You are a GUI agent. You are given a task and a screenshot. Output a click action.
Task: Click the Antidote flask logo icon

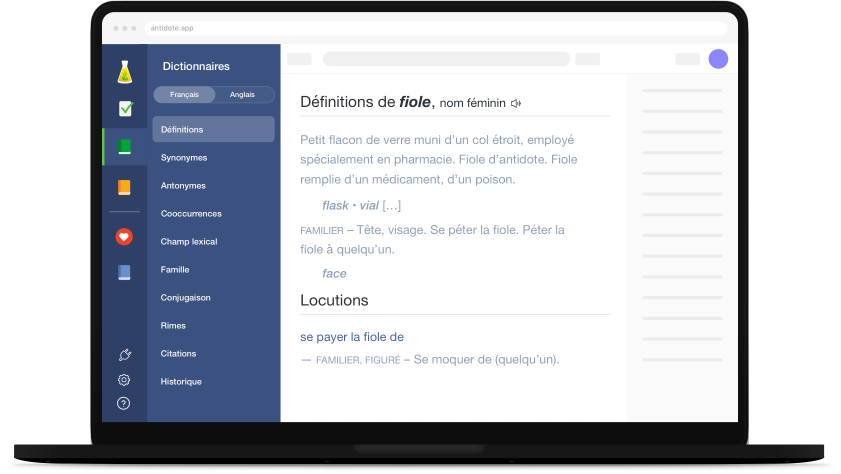click(124, 72)
